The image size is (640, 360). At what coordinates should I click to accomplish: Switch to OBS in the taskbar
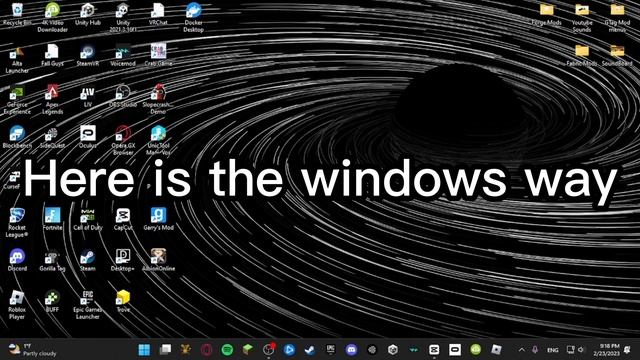tap(268, 350)
